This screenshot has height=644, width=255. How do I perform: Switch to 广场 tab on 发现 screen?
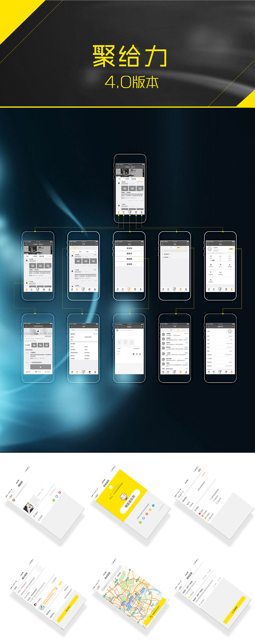click(x=87, y=251)
